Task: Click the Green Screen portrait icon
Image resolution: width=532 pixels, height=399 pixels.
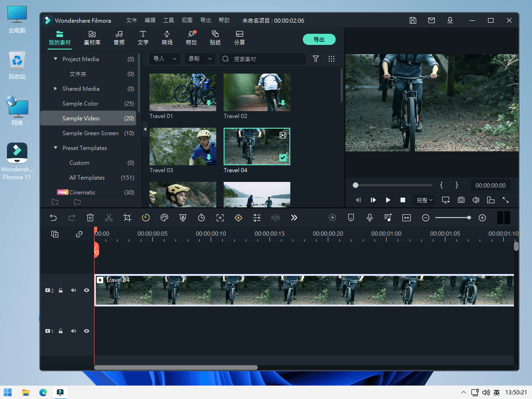Action: [183, 218]
